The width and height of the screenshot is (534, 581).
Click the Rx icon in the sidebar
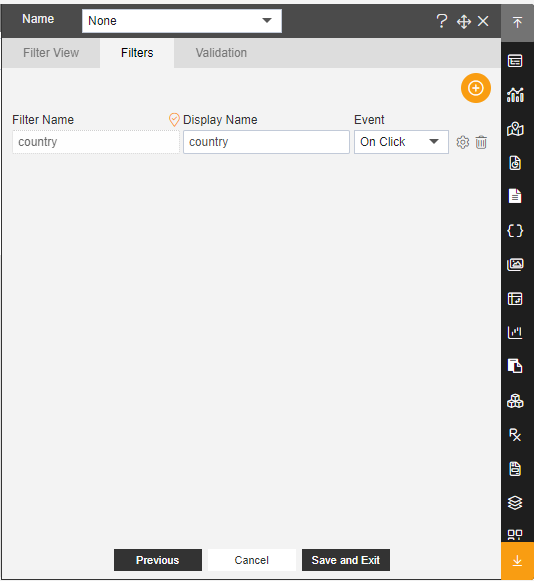tap(515, 434)
